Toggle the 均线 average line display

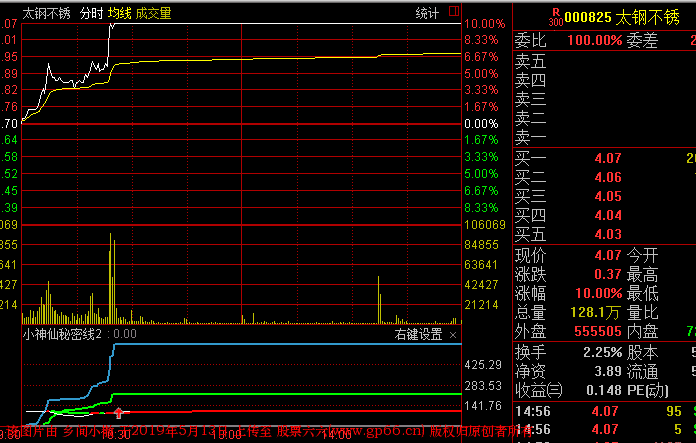click(120, 13)
